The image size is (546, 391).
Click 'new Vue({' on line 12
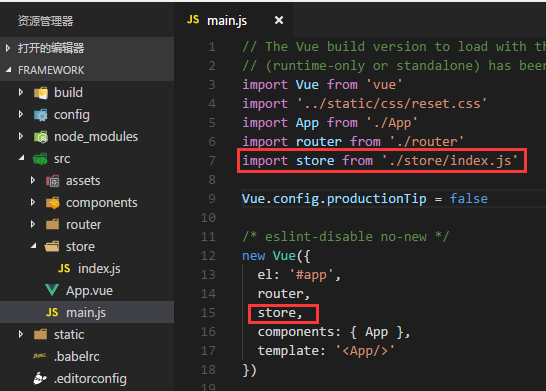point(276,256)
